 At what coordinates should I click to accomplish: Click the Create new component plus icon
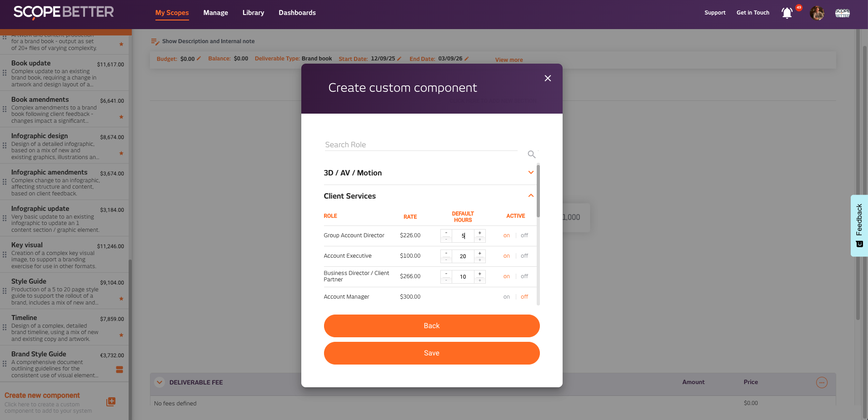[111, 402]
